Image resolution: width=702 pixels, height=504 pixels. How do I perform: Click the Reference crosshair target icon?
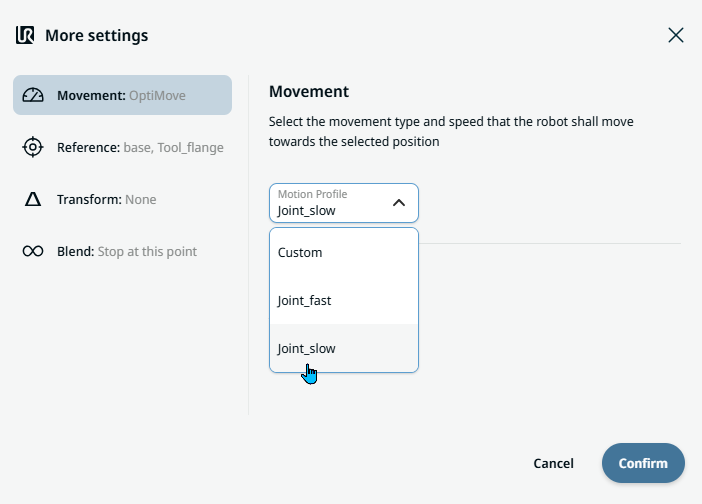pyautogui.click(x=33, y=148)
